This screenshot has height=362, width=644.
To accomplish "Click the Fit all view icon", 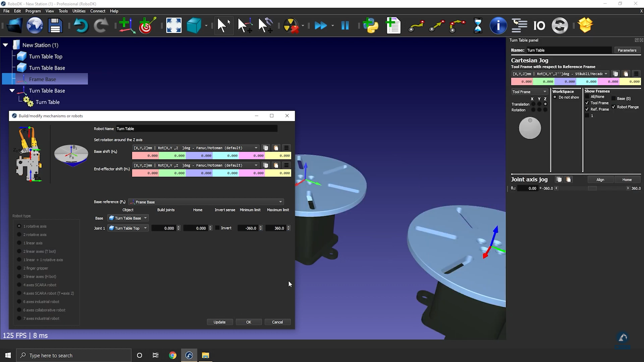I will pyautogui.click(x=174, y=25).
